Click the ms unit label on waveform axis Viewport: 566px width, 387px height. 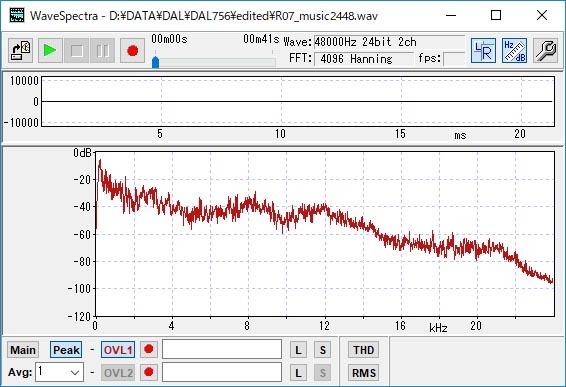coord(460,135)
